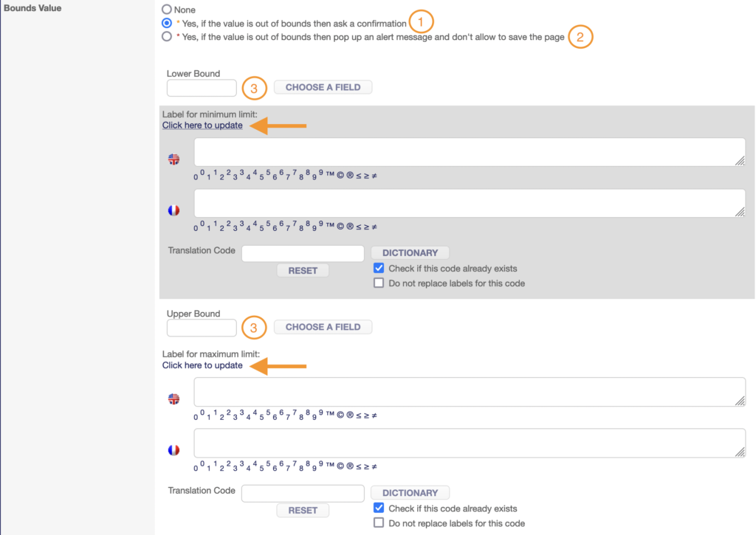
Task: Click English flag icon for maximum limit
Action: tap(174, 398)
